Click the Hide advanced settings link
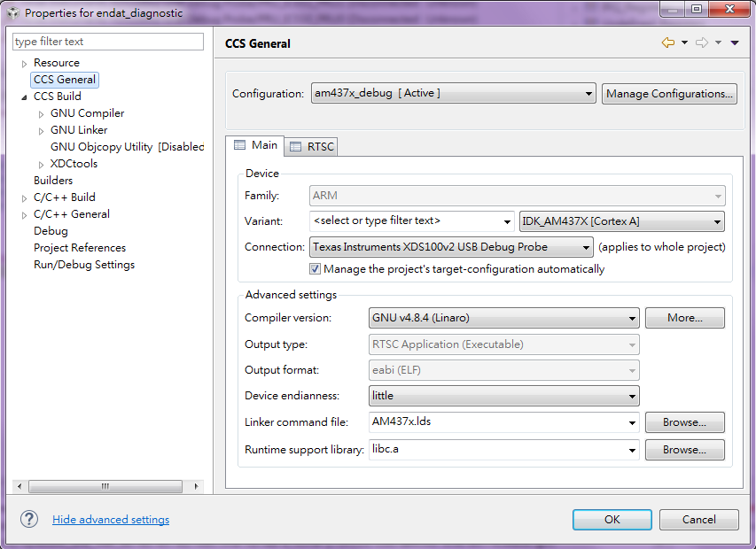Viewport: 756px width, 549px height. (111, 520)
